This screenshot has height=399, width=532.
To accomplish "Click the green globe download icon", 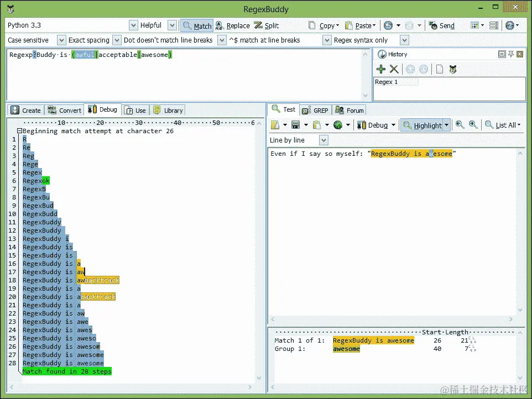I will pos(337,125).
